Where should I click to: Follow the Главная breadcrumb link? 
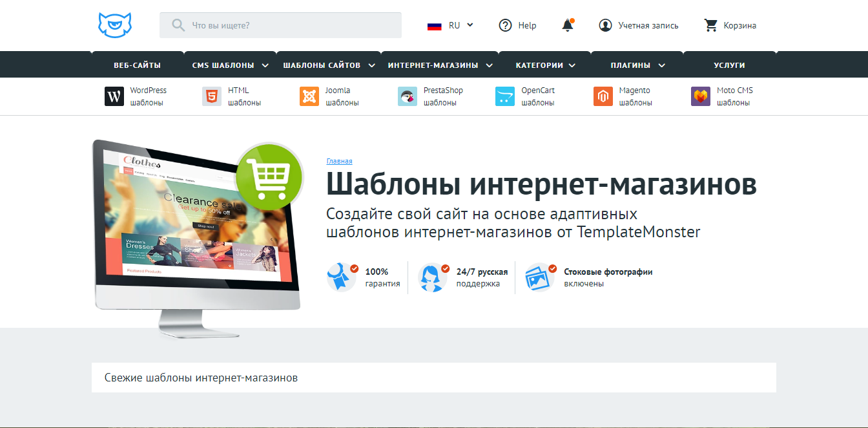point(339,161)
